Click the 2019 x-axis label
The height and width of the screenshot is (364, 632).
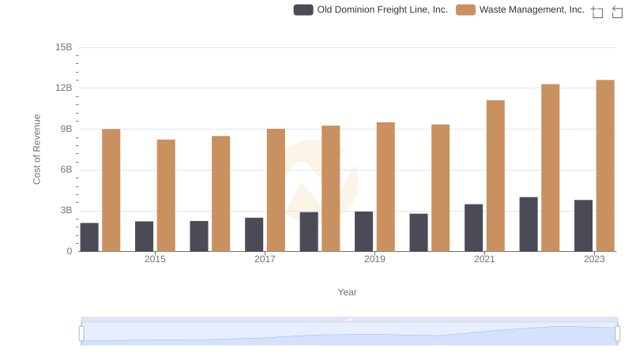tap(374, 259)
